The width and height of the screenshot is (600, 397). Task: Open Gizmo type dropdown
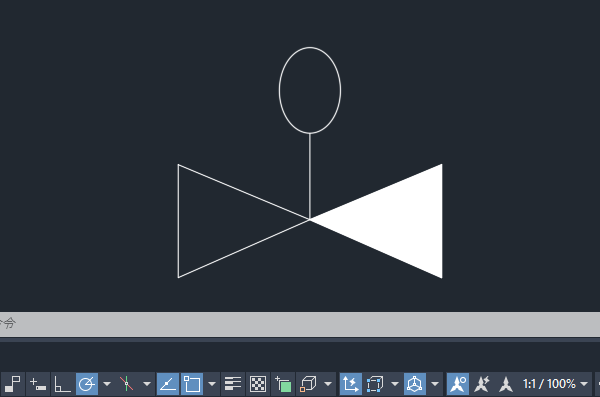435,384
